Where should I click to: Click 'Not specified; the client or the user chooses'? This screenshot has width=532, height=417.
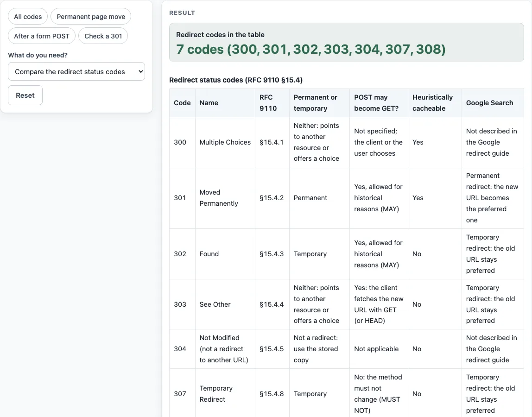pyautogui.click(x=379, y=142)
